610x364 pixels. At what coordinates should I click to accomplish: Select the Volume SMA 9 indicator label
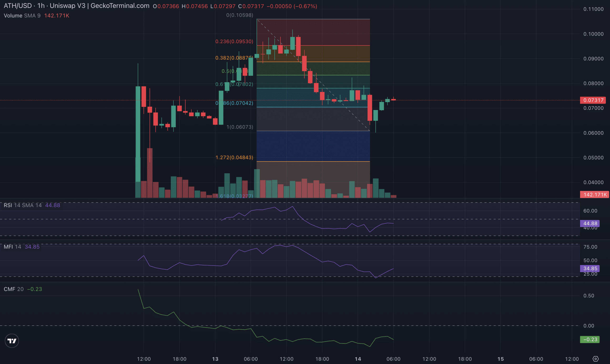pos(22,16)
